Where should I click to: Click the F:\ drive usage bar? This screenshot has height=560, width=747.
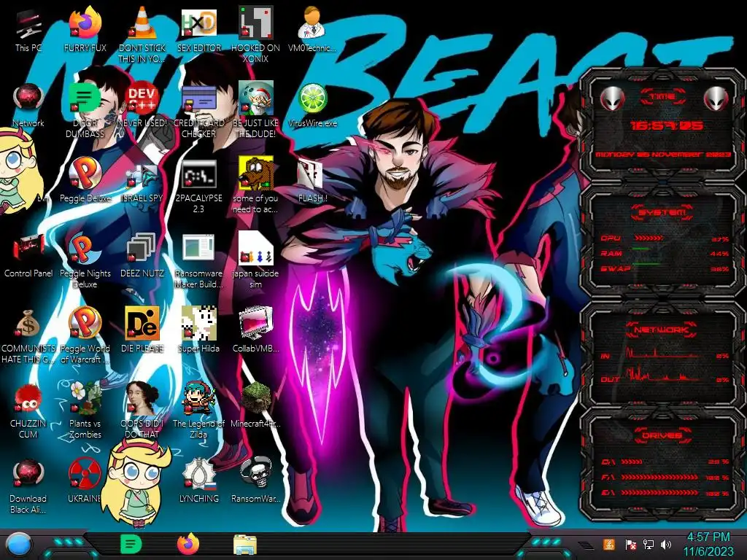(659, 477)
